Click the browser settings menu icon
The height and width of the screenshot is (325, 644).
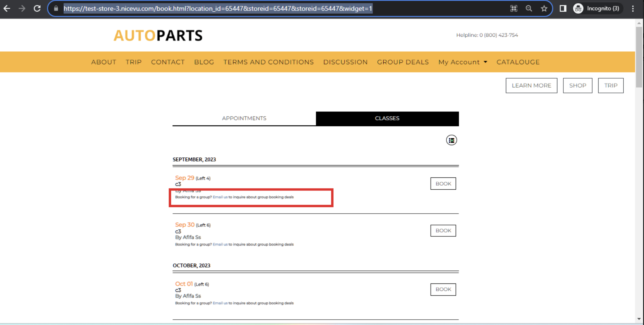pyautogui.click(x=633, y=8)
